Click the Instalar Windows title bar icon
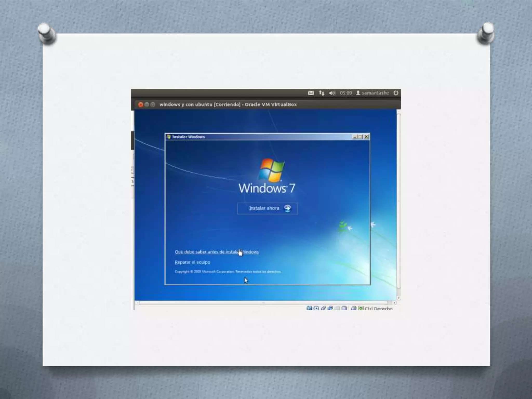 tap(169, 137)
